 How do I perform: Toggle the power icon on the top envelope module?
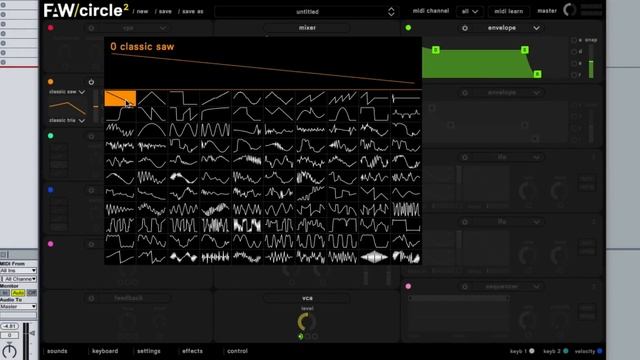coord(465,28)
